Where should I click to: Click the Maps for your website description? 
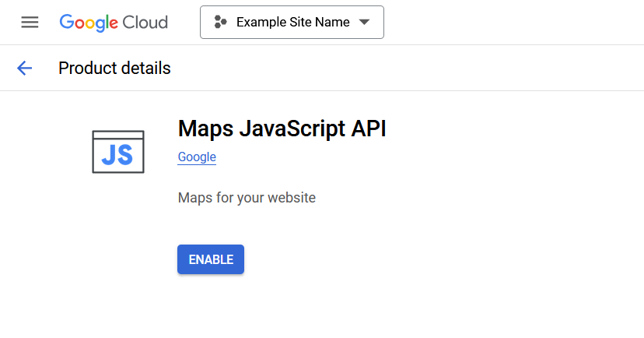[247, 198]
